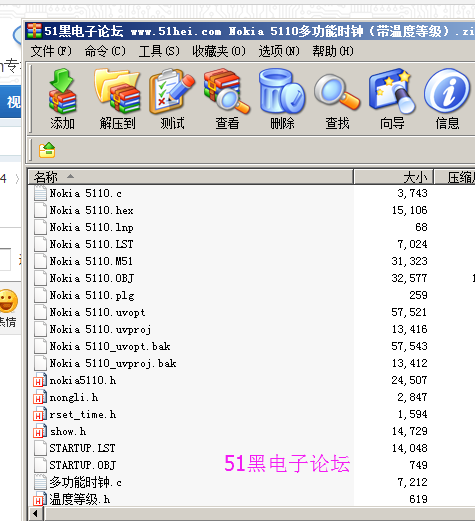Screen dimensions: 475x521
Task: Click the View (查看) toolbar icon
Action: click(x=227, y=91)
